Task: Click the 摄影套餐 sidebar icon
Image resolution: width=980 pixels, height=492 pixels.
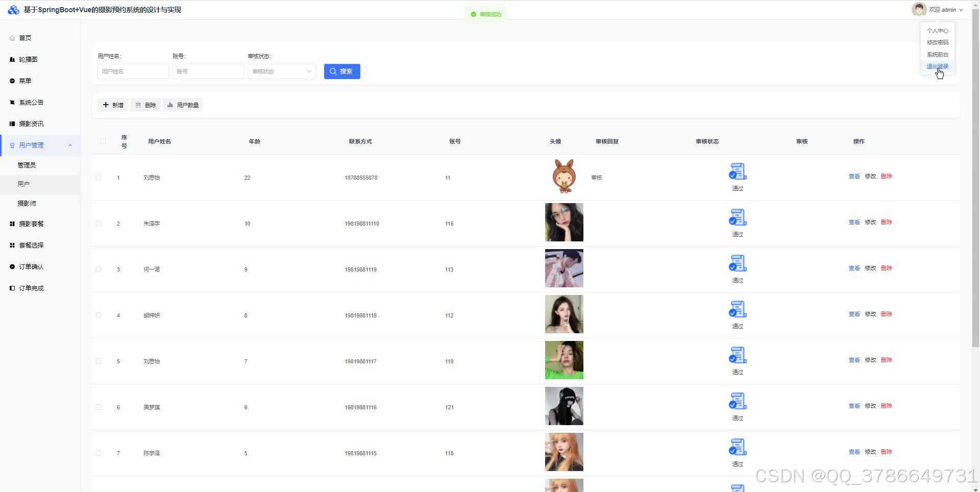Action: coord(12,224)
